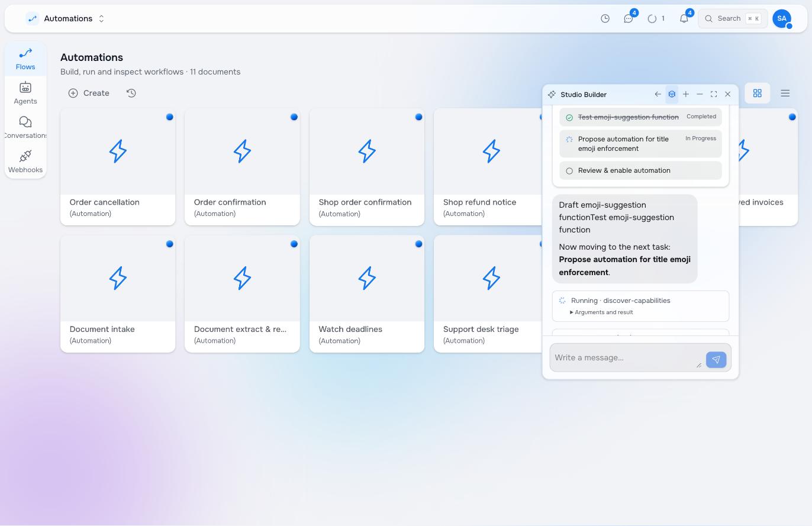
Task: Click the Review & enable automation task circle
Action: (569, 171)
